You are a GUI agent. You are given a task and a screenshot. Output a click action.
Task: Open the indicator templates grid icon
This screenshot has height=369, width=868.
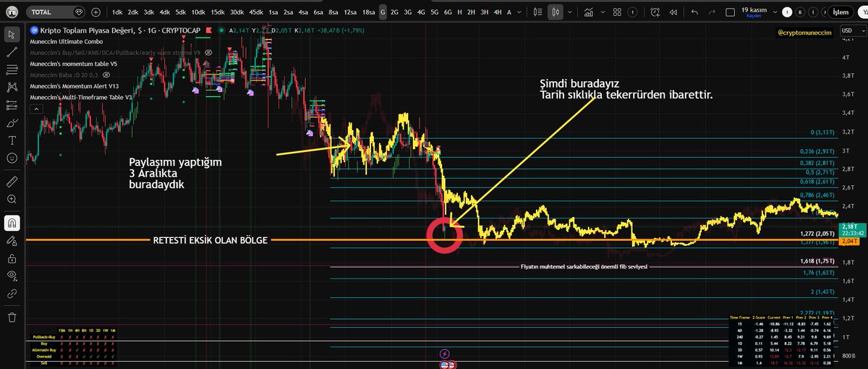616,12
